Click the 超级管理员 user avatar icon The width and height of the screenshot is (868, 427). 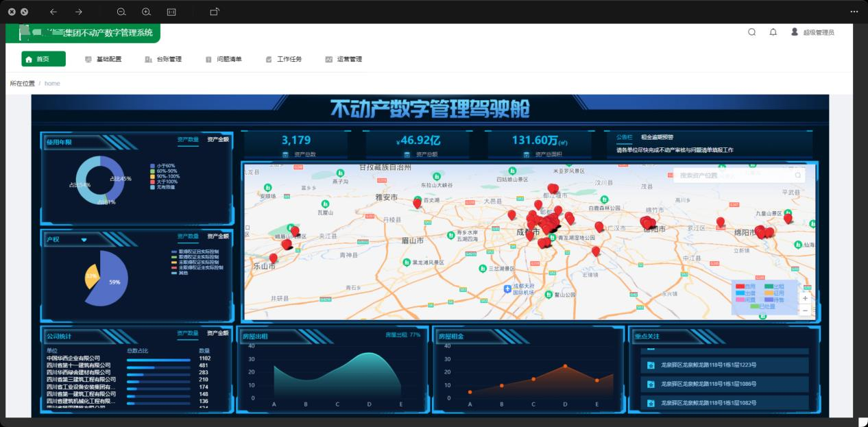click(x=795, y=32)
